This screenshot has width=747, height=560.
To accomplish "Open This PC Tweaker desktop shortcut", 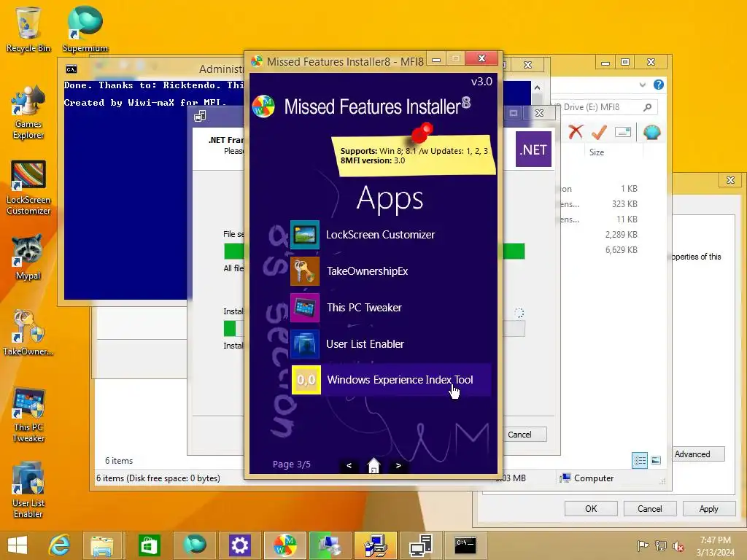I will 28,415.
